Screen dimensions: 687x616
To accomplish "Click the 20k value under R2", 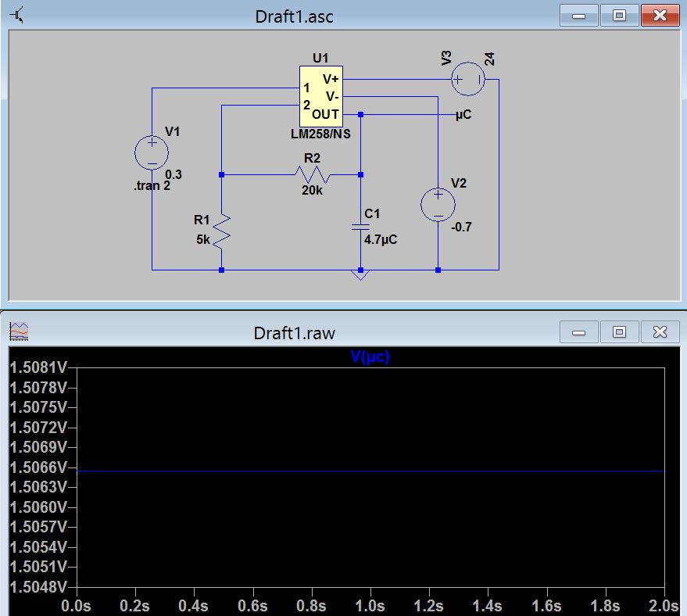I will 312,189.
